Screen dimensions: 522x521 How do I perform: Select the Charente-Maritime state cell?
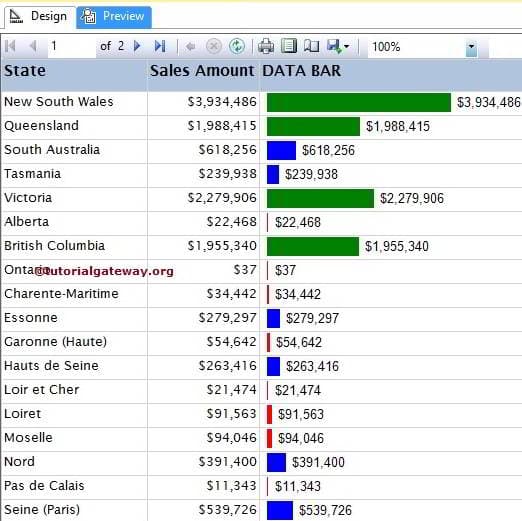pyautogui.click(x=74, y=296)
